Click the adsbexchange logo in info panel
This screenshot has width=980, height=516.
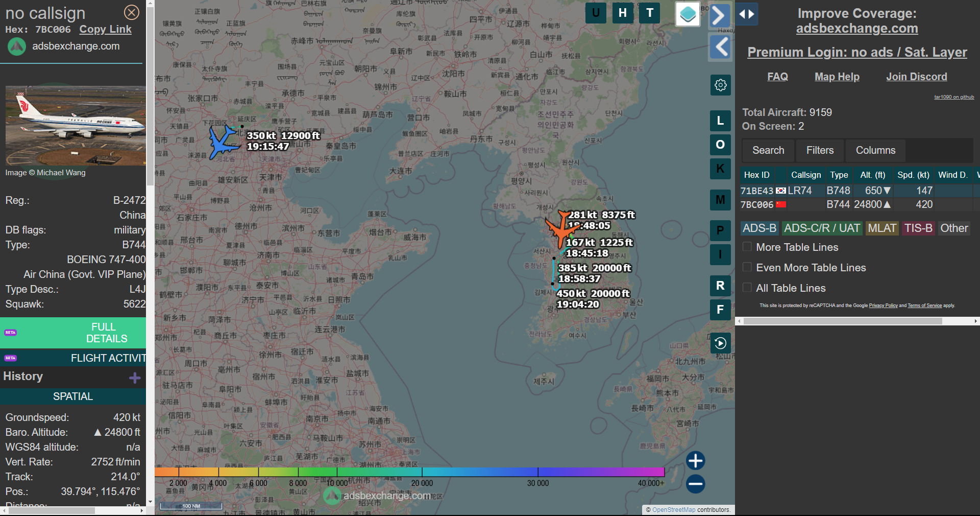coord(17,46)
